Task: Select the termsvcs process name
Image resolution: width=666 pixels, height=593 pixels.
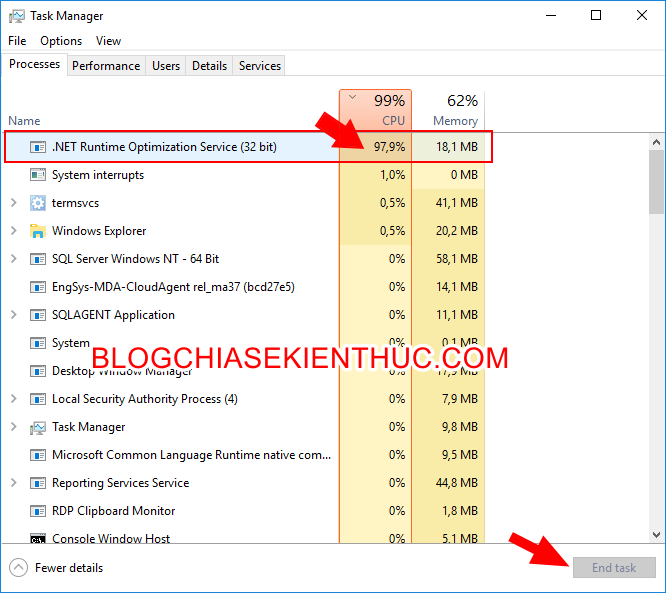Action: click(x=75, y=203)
